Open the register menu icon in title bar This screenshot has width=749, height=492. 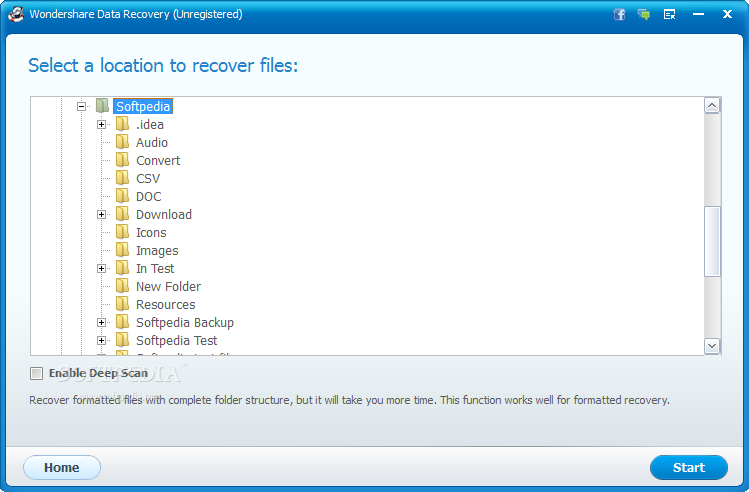tap(670, 14)
